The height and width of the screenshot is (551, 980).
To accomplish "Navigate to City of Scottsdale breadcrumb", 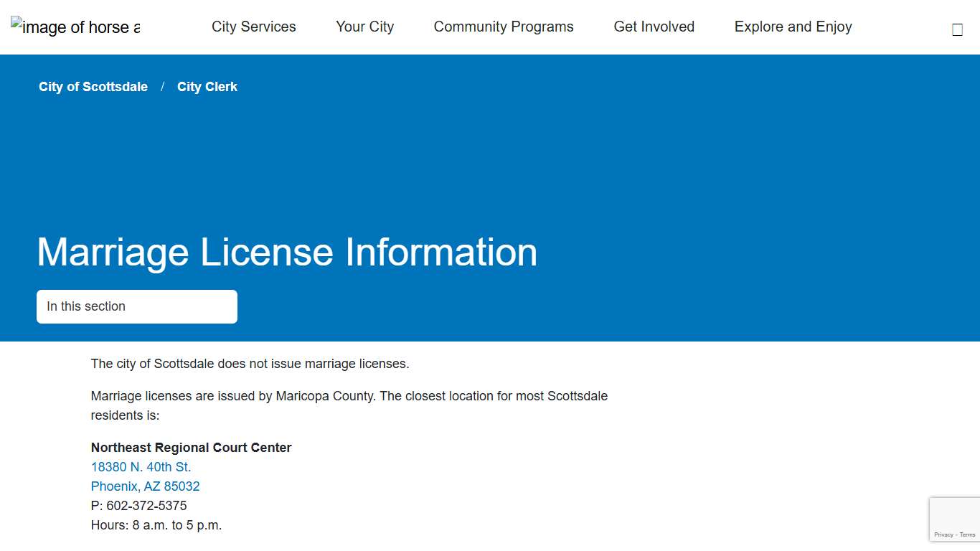I will (x=93, y=87).
